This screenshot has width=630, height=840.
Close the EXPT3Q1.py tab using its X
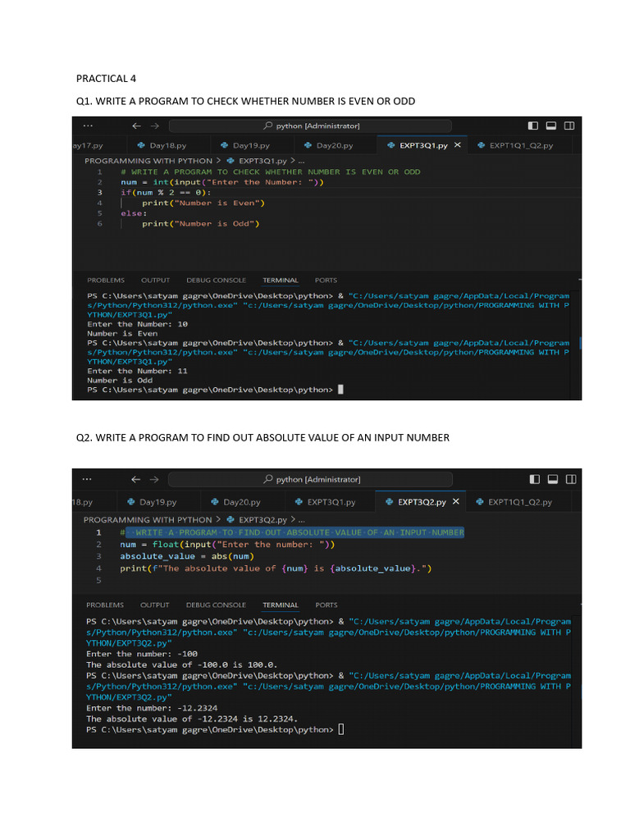(458, 145)
